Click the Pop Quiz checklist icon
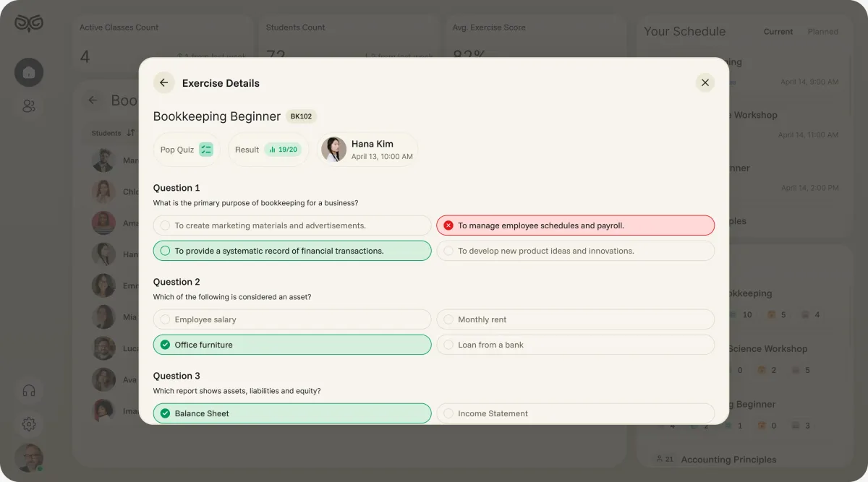Image resolution: width=868 pixels, height=482 pixels. point(206,150)
